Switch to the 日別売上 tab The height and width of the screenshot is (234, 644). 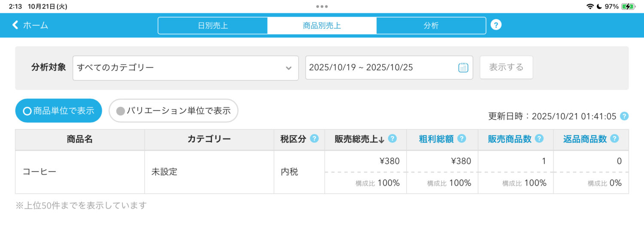[x=213, y=25]
